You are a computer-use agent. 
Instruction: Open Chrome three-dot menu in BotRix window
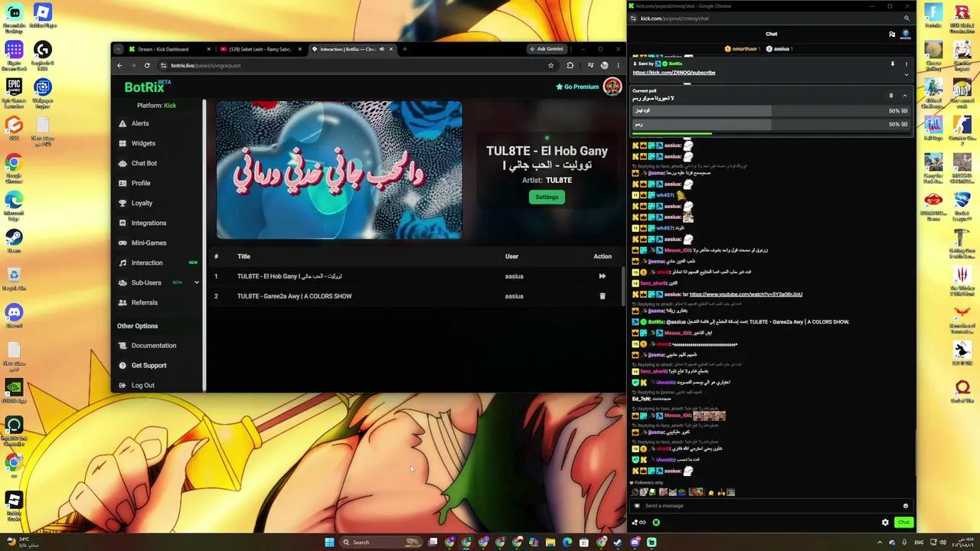click(618, 65)
